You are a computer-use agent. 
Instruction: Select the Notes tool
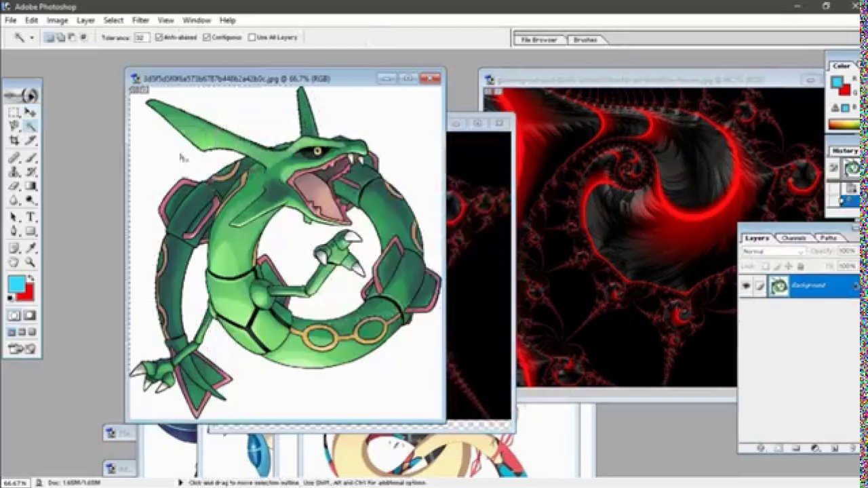tap(14, 248)
